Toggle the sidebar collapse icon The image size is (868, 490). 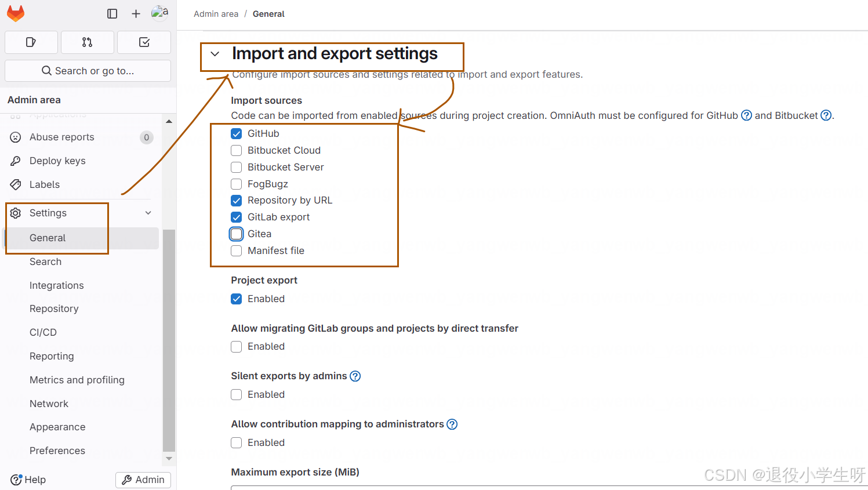112,13
